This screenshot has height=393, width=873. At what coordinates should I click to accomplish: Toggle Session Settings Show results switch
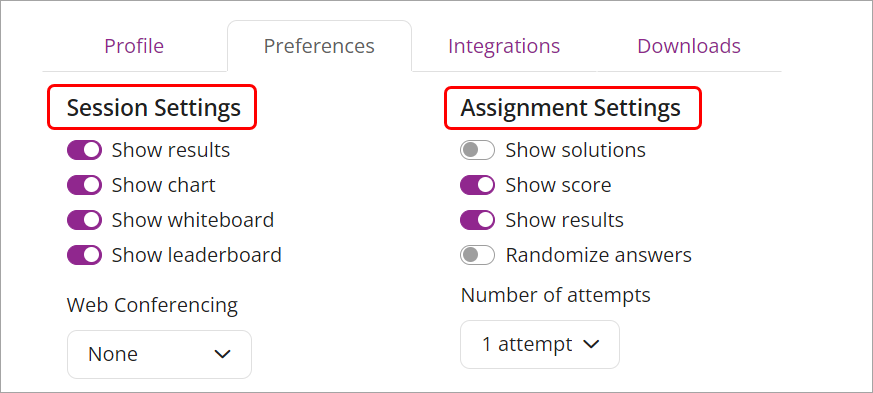(x=85, y=150)
